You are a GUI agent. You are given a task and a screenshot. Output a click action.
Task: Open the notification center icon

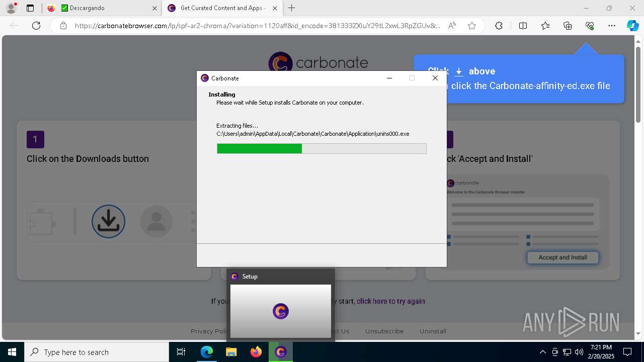pos(627,352)
